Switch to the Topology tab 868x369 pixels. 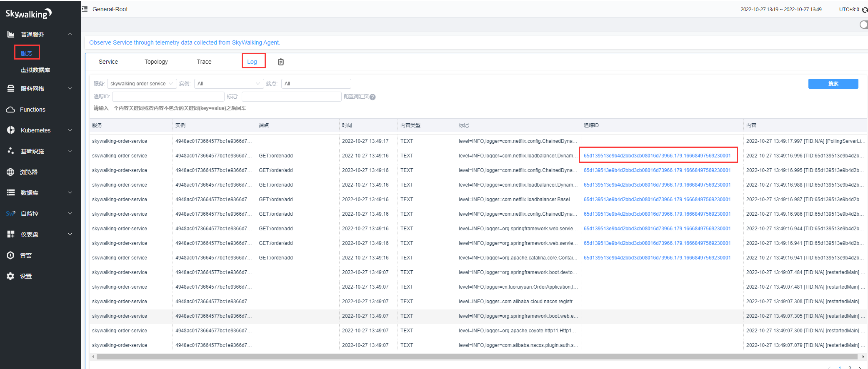click(x=156, y=62)
